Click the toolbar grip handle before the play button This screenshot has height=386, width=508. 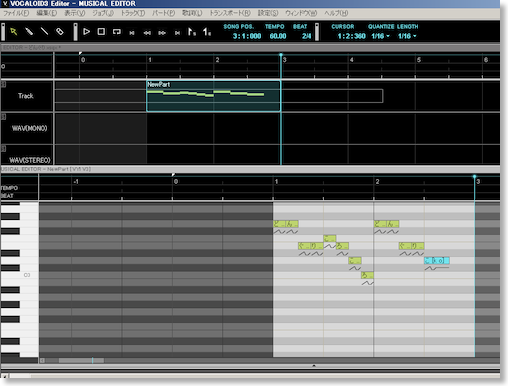pyautogui.click(x=76, y=32)
